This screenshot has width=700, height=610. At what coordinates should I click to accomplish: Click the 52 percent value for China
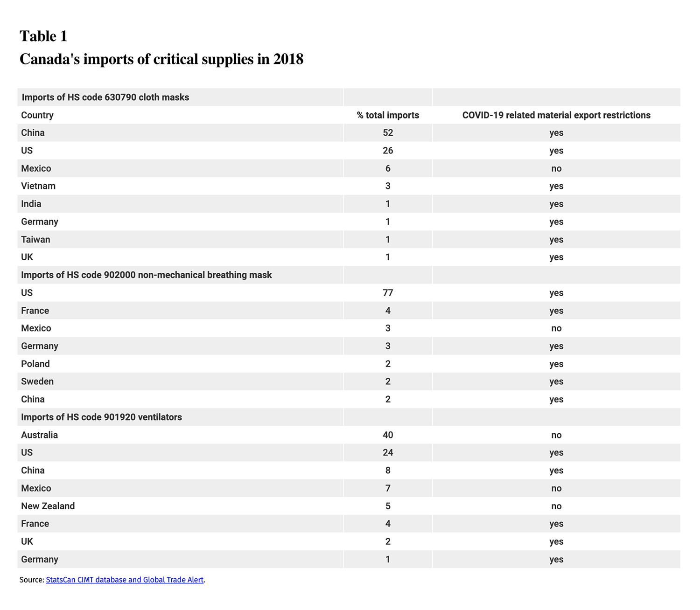tap(388, 133)
